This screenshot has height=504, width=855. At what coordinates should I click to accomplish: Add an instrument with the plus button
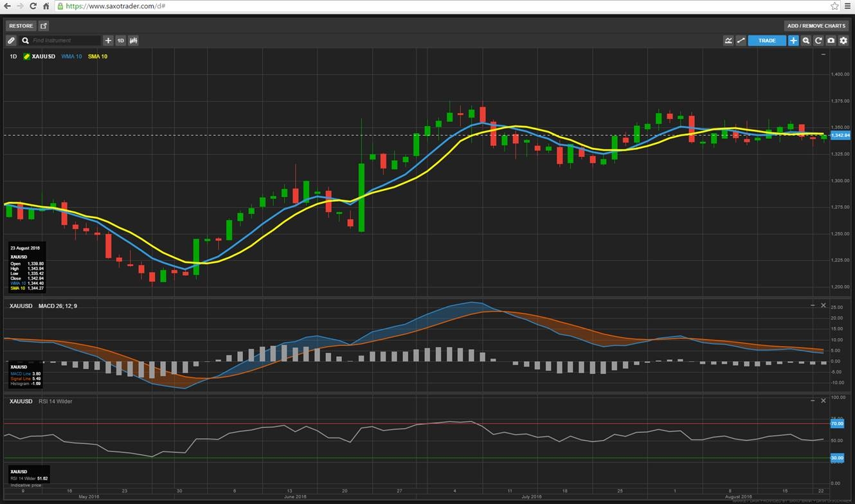tap(108, 40)
